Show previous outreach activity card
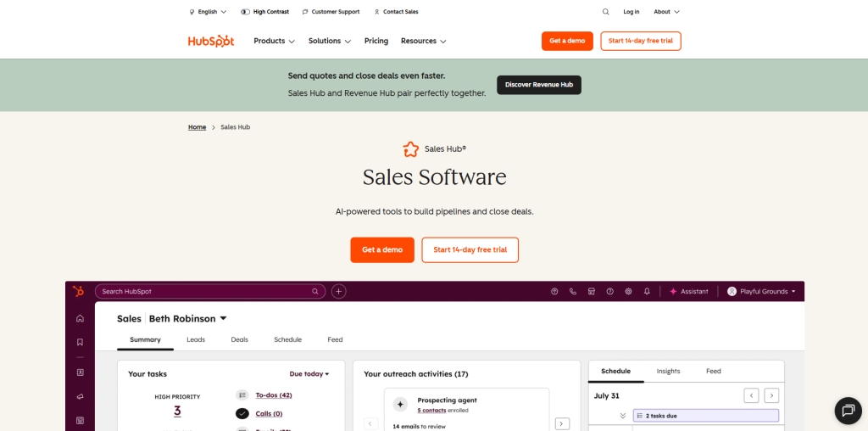 [371, 424]
